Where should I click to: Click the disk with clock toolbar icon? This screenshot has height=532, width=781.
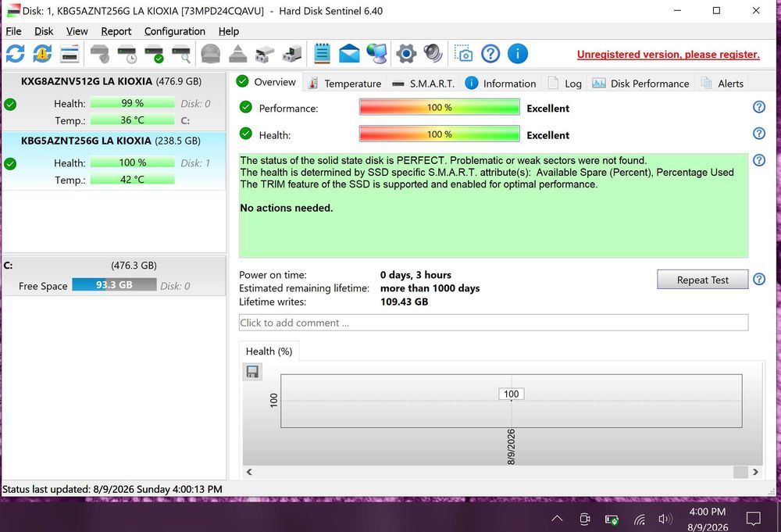pyautogui.click(x=127, y=53)
